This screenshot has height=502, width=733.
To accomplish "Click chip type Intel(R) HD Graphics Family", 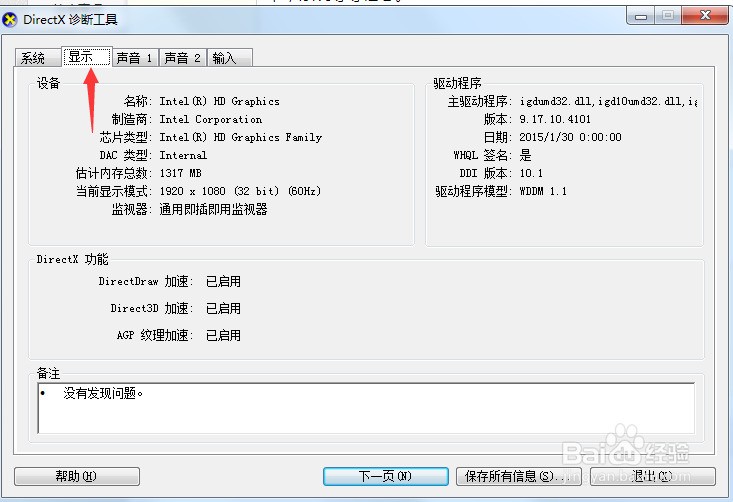I will (240, 137).
